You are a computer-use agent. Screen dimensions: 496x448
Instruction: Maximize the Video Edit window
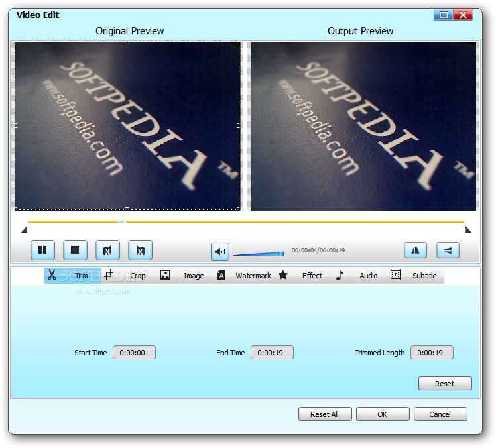click(x=444, y=15)
